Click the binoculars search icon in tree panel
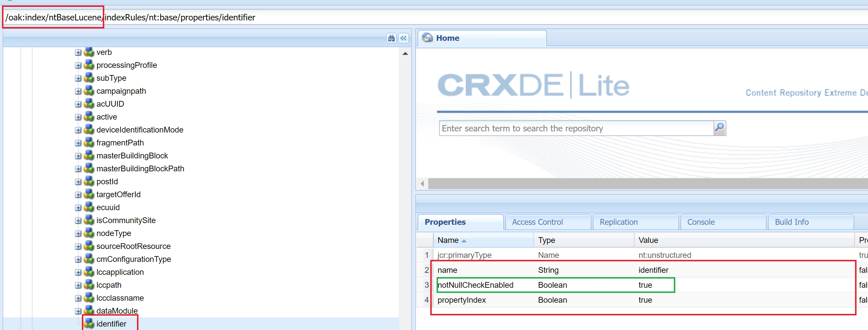The height and width of the screenshot is (330, 868). click(391, 38)
